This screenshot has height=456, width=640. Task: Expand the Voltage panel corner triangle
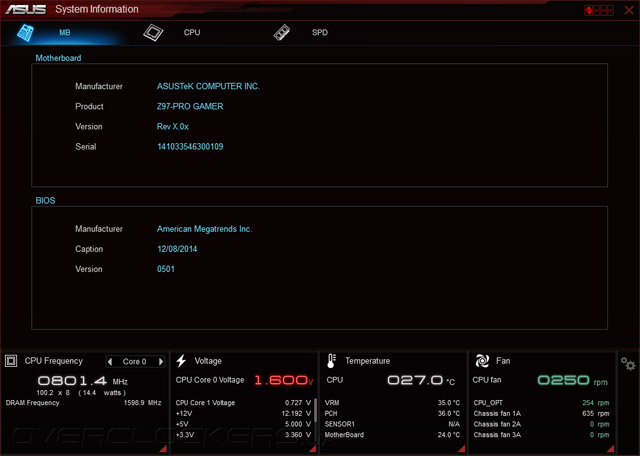313,449
